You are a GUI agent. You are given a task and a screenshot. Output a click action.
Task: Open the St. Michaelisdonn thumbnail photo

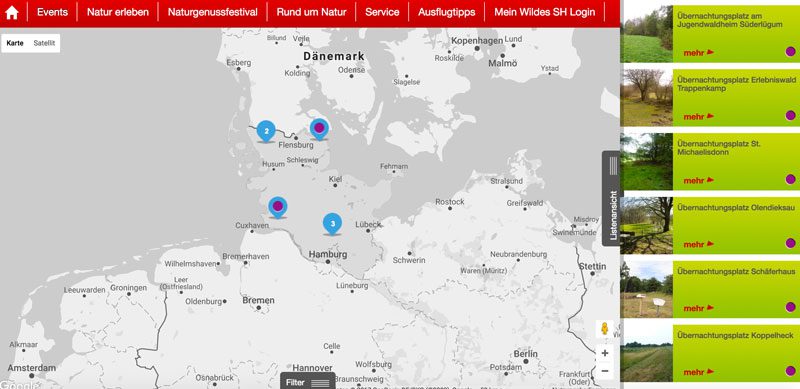[x=646, y=161]
